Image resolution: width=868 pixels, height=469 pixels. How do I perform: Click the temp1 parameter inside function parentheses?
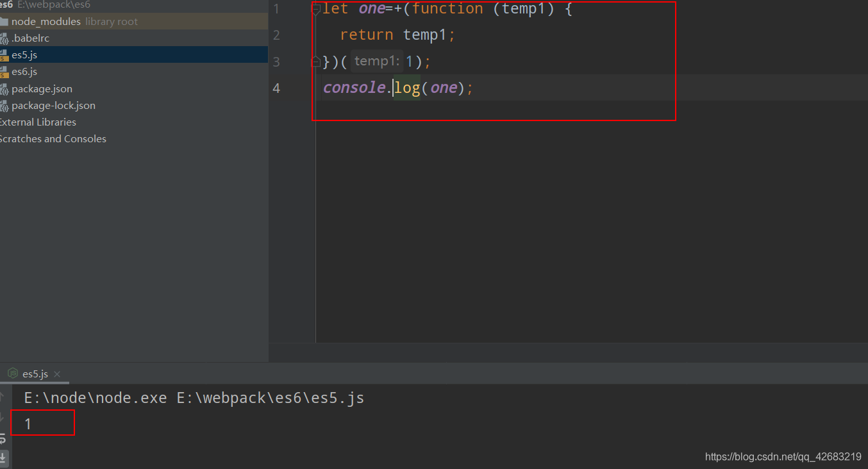tap(523, 9)
